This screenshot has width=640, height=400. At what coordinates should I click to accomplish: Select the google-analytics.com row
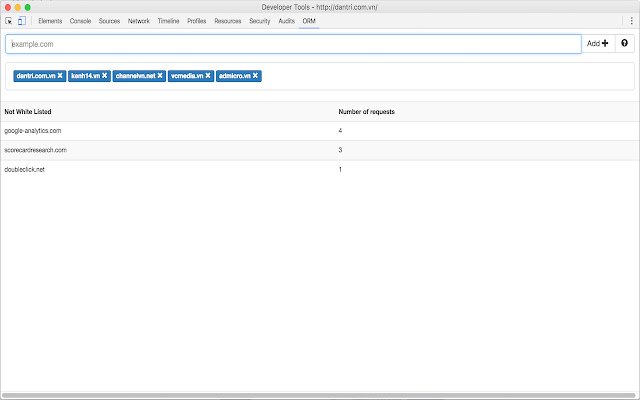pyautogui.click(x=320, y=131)
